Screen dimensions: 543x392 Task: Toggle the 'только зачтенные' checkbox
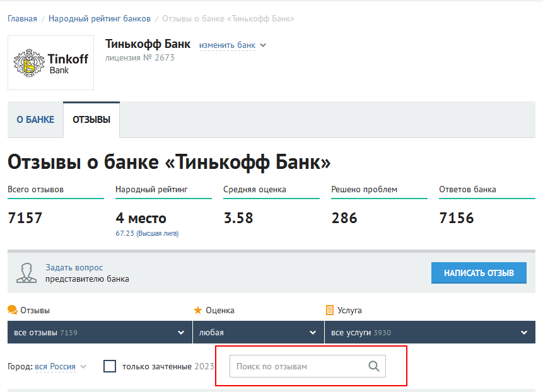pyautogui.click(x=110, y=366)
